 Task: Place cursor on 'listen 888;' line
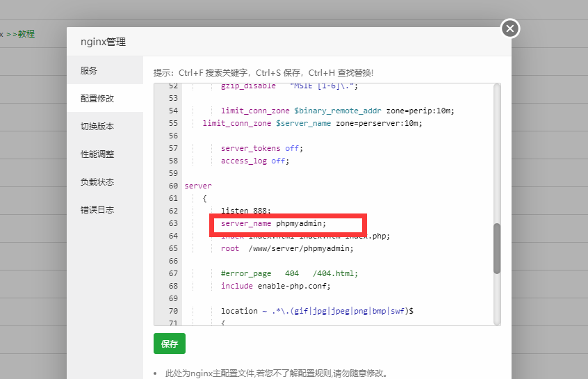click(246, 211)
